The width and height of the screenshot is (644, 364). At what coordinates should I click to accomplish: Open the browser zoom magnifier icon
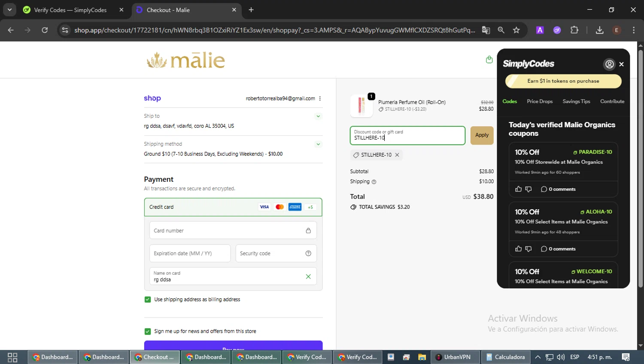point(501,30)
